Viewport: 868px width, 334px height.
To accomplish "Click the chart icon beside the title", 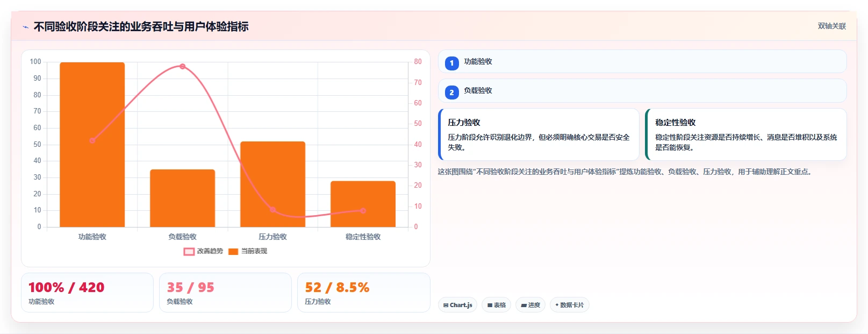I will point(25,27).
